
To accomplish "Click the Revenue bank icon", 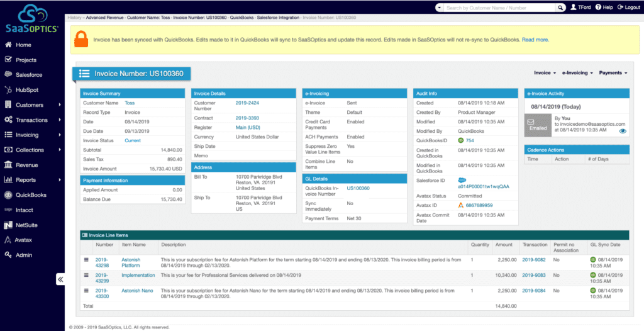I will pos(9,165).
